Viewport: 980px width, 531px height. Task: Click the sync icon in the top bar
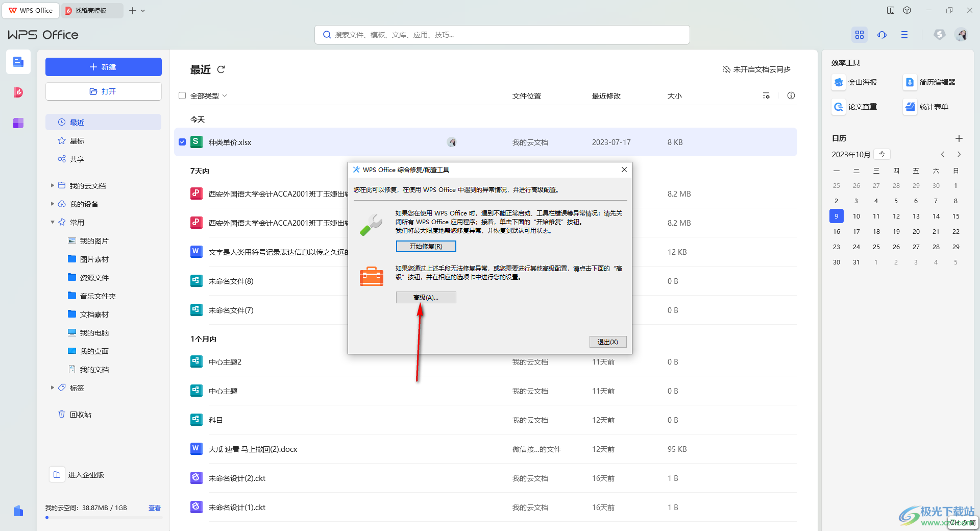tap(882, 35)
